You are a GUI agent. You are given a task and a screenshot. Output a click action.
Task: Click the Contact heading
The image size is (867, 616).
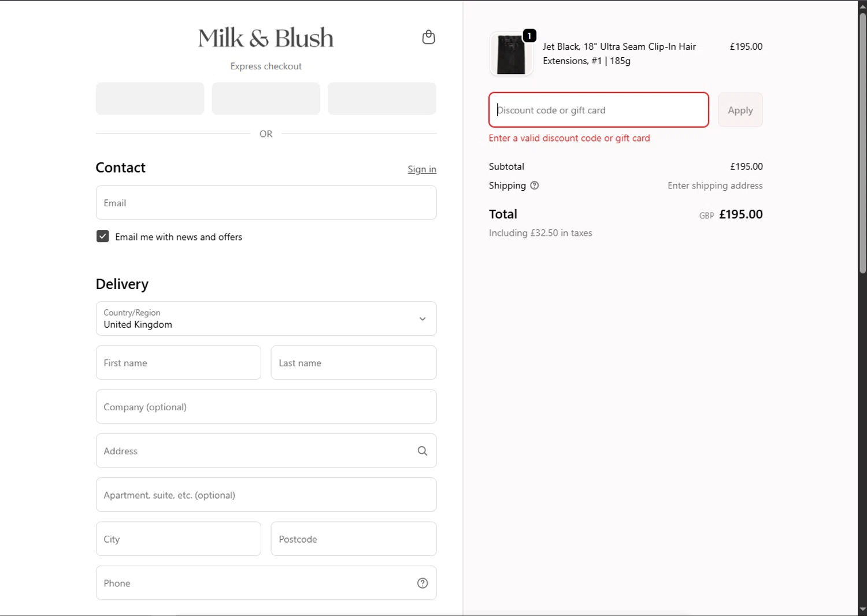120,168
